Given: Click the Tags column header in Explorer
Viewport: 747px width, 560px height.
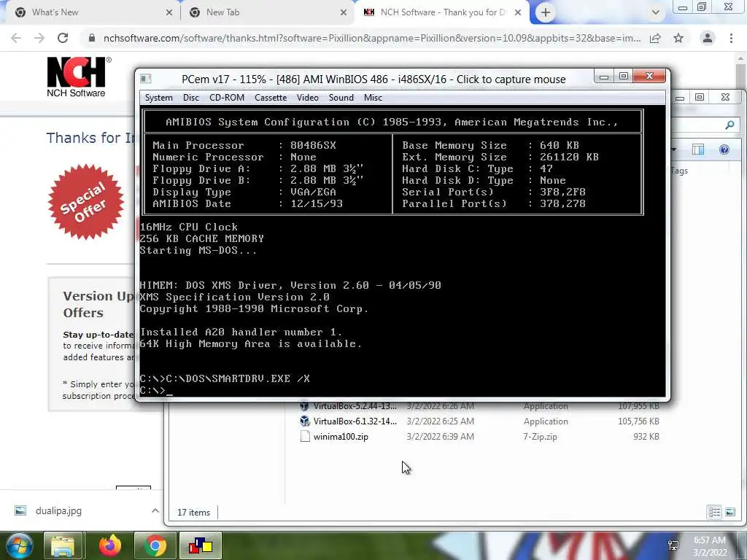Looking at the screenshot, I should 679,171.
